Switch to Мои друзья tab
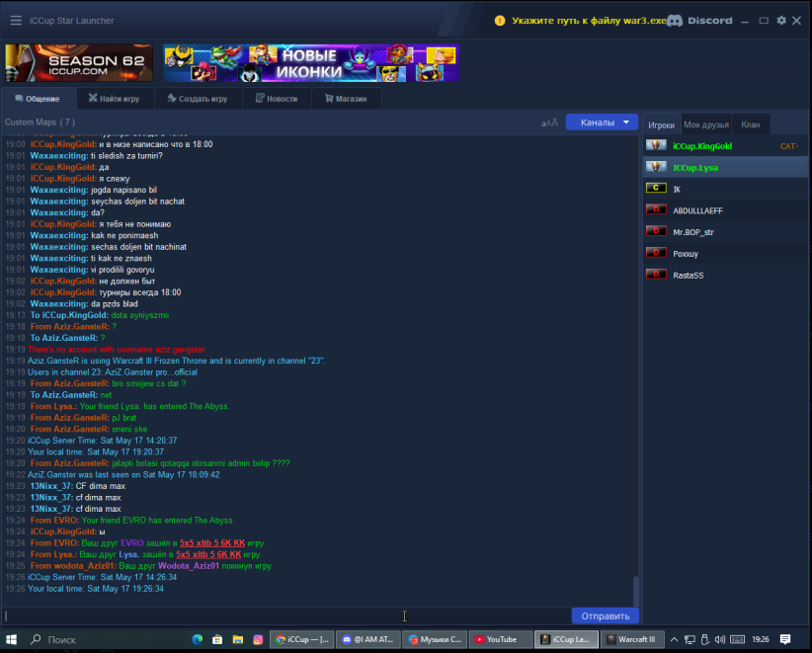 point(706,124)
